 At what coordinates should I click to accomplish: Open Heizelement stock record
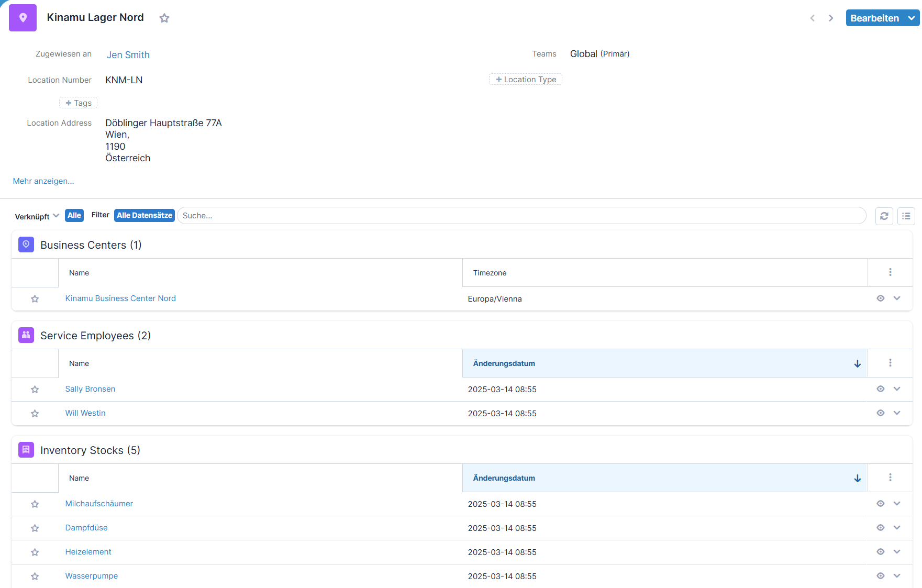[x=88, y=552]
